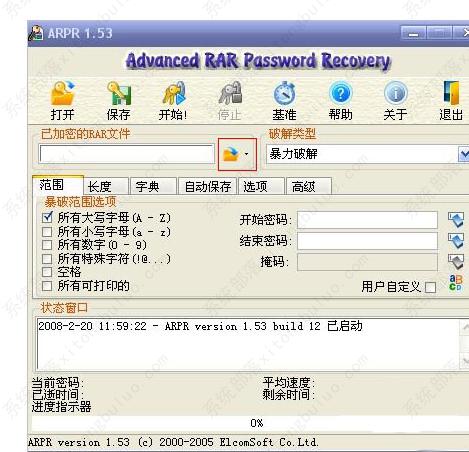469x452 pixels.
Task: Click the 已加密的RAR文件 path input field
Action: click(126, 154)
